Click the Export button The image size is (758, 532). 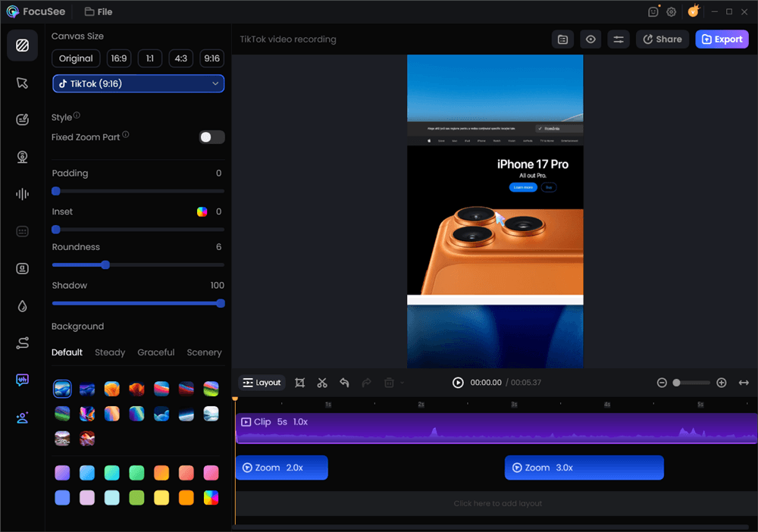[x=722, y=39]
